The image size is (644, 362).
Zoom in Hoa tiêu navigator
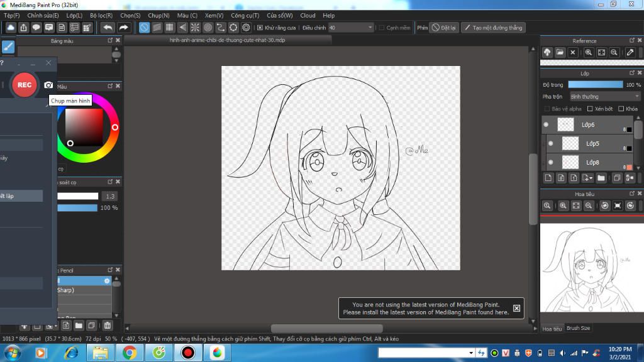(563, 206)
